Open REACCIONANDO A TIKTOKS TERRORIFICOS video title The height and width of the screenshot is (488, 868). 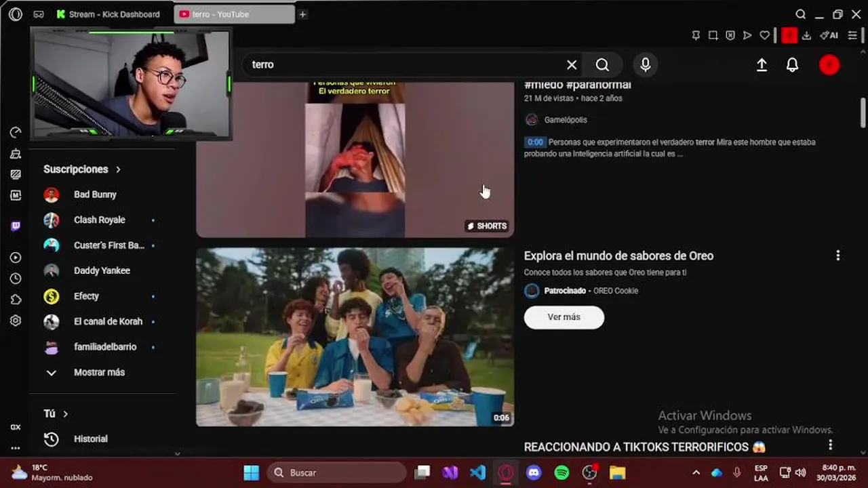[x=644, y=447]
